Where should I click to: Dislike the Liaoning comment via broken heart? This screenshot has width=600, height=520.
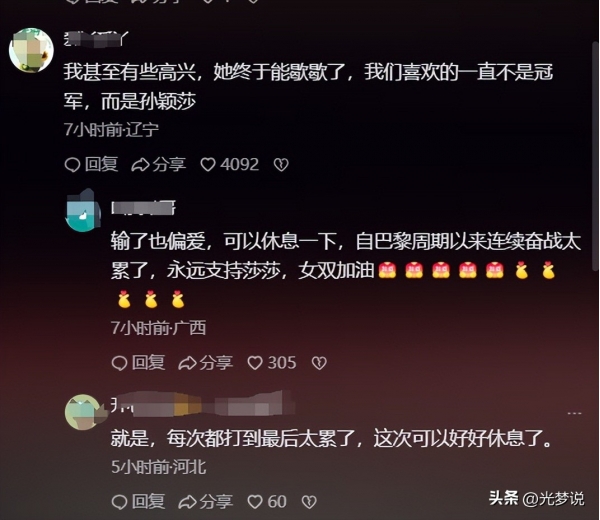tap(281, 165)
